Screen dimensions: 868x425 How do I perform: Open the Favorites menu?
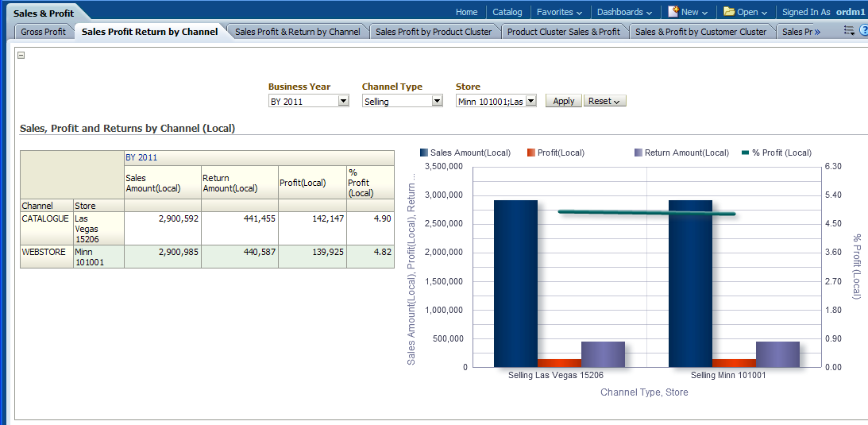pos(560,12)
